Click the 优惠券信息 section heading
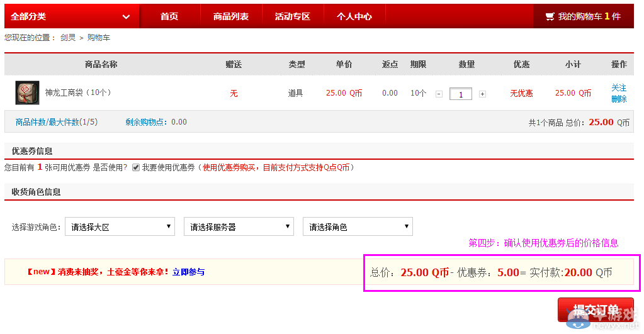The image size is (644, 334). pos(32,151)
